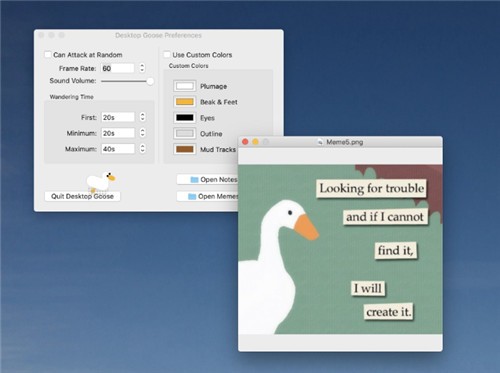Click the Open Notes button

207,179
